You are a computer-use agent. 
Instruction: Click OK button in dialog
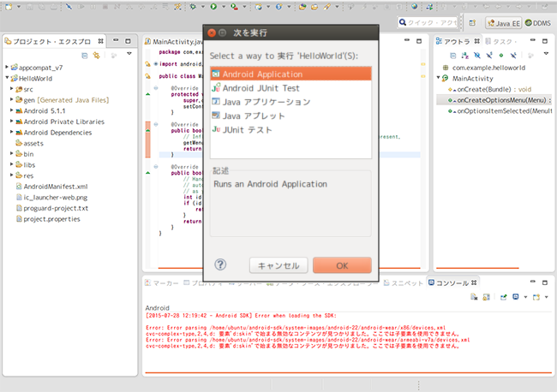[x=342, y=265]
